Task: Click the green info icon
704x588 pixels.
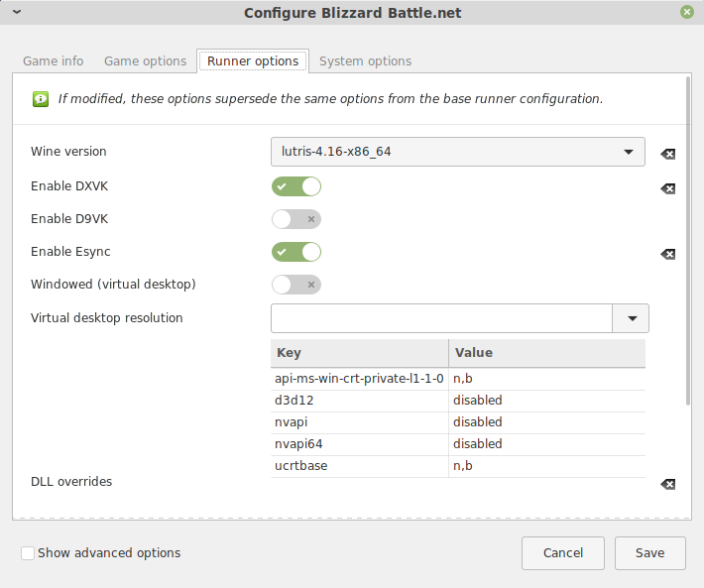Action: coord(40,99)
